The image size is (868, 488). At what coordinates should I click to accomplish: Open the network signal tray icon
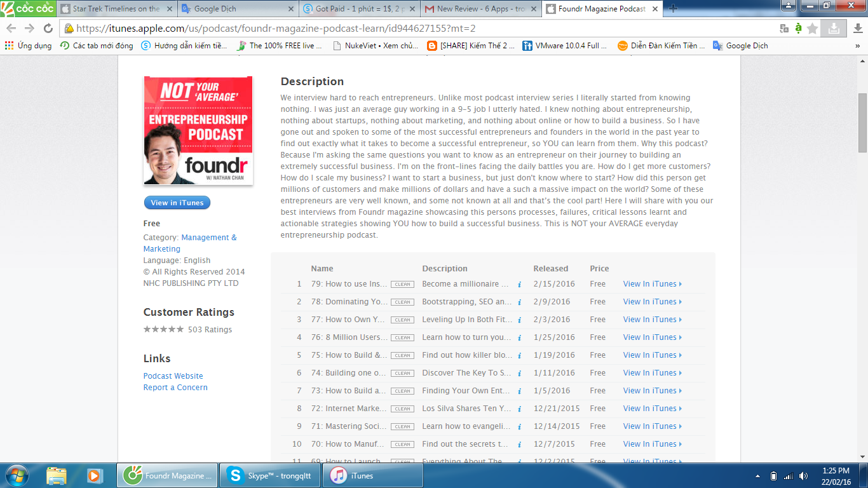tap(789, 476)
